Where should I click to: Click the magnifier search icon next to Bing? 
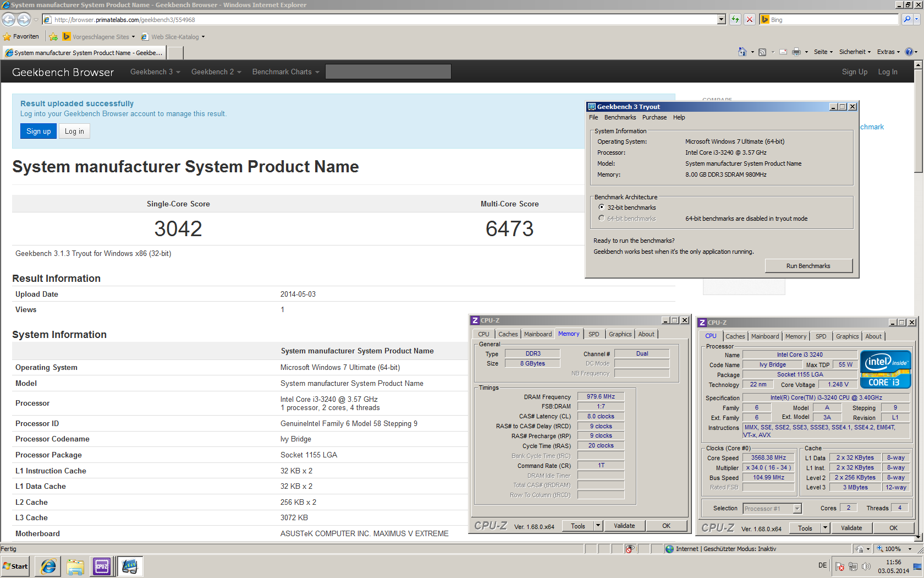[x=907, y=19]
